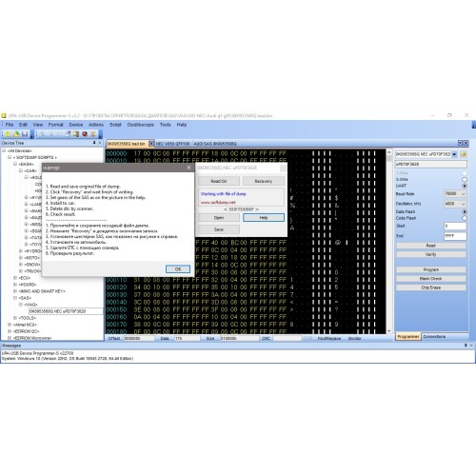The height and width of the screenshot is (476, 476).
Task: Switch to the AUDI SAS tab
Action: click(x=215, y=144)
